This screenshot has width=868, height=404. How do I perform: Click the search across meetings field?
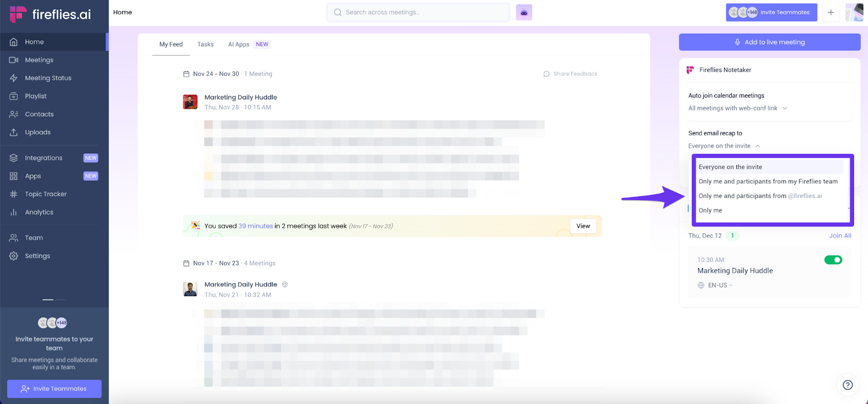(x=418, y=12)
